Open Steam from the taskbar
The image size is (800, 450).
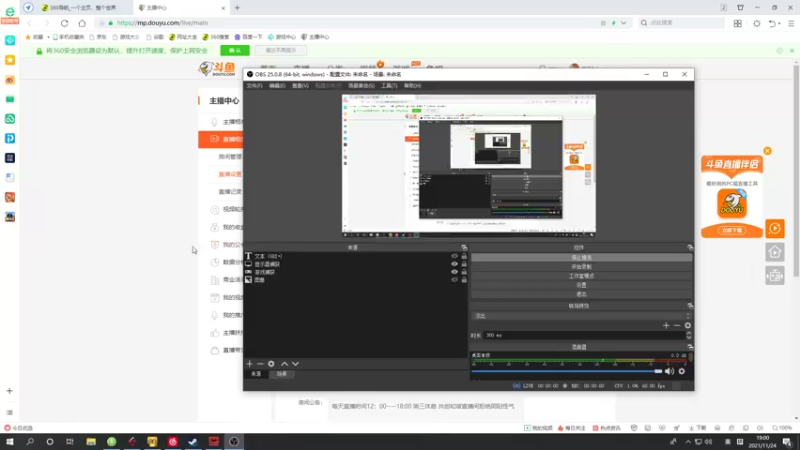[193, 442]
